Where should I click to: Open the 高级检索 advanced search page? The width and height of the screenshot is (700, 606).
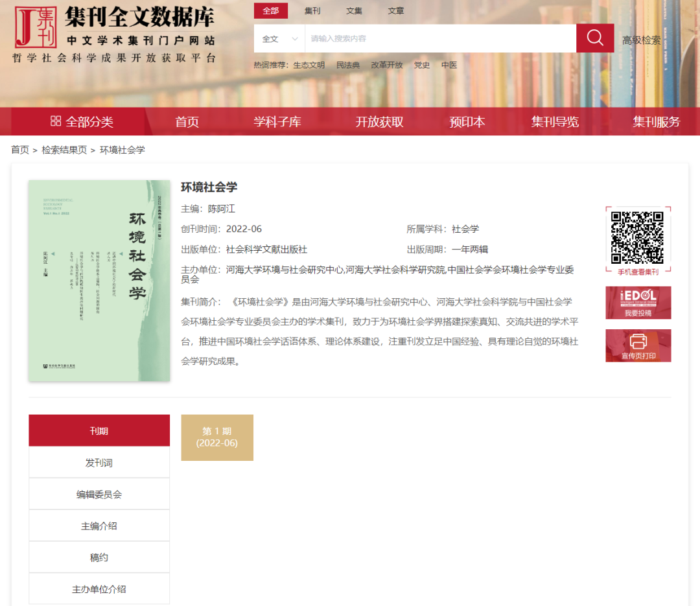(x=641, y=40)
